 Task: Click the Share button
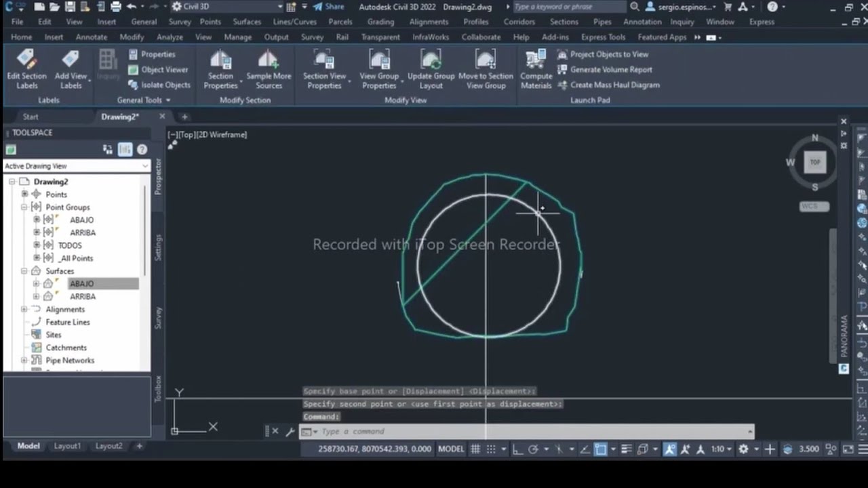tap(328, 7)
